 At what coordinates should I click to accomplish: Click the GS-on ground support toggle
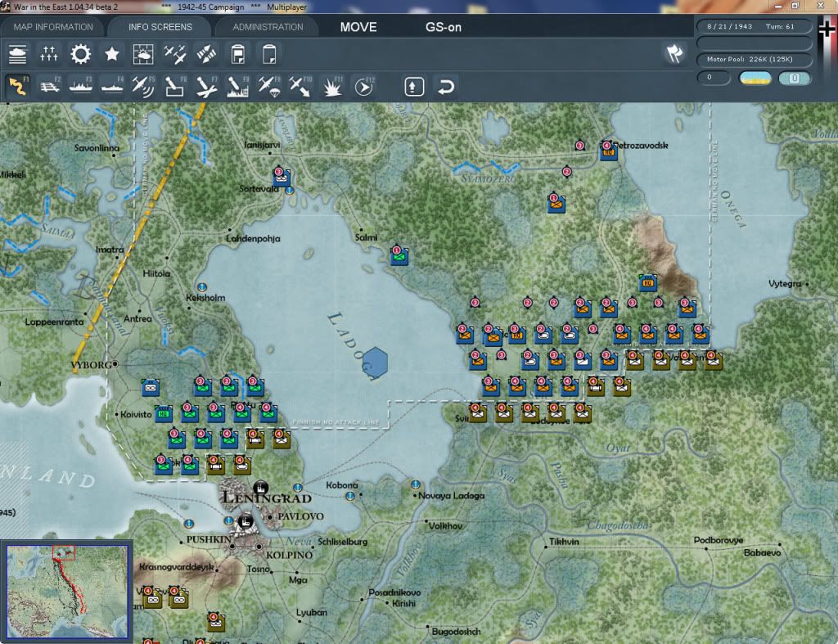coord(443,27)
